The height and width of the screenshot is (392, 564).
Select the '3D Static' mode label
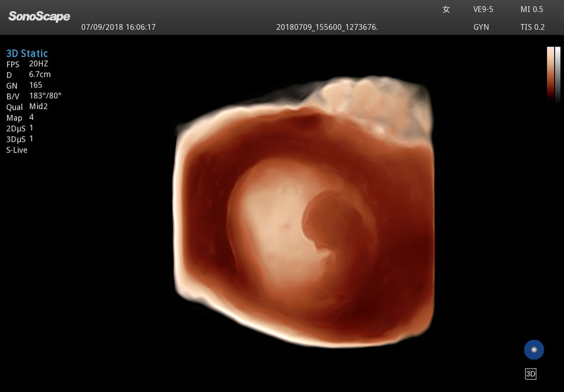[27, 53]
